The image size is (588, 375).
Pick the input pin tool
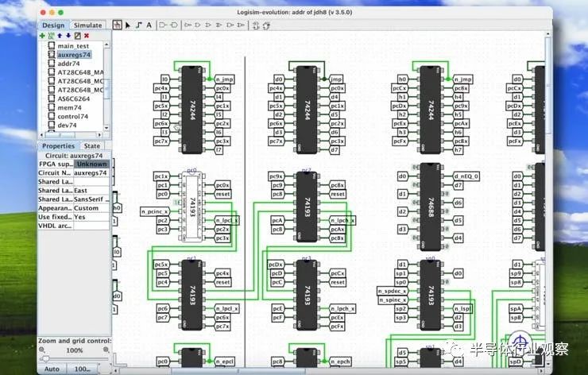click(163, 25)
